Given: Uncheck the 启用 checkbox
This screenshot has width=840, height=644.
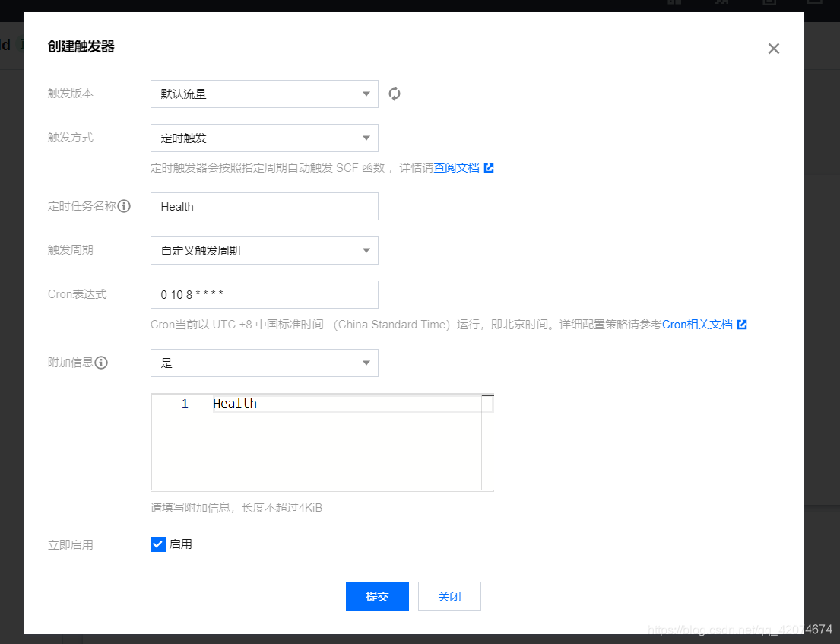Looking at the screenshot, I should 158,544.
